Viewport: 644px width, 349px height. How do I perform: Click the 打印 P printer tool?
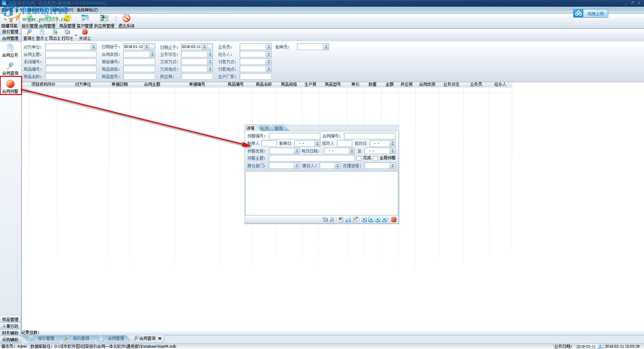[67, 35]
